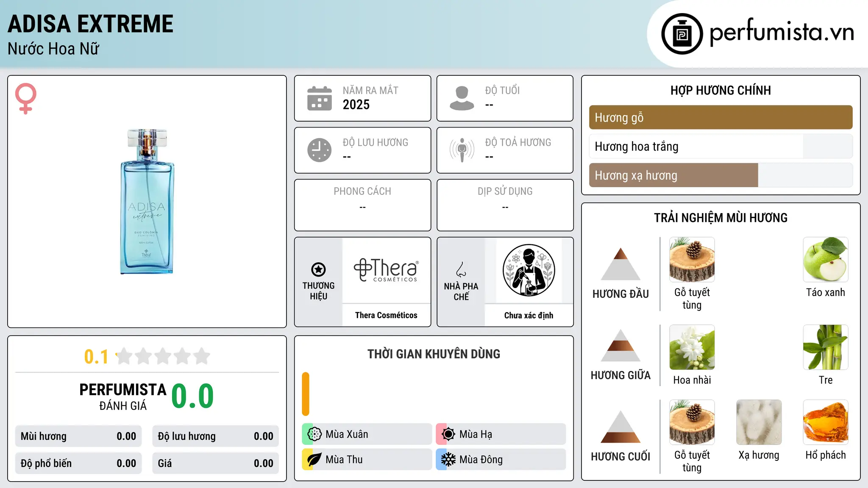Select the Gỗ tuyết tùng base note image
The width and height of the screenshot is (868, 488).
(x=692, y=422)
